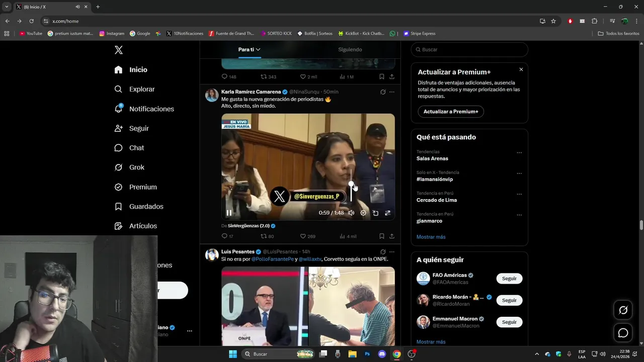Image resolution: width=644 pixels, height=362 pixels.
Task: Click Actualizar a Premium+ button
Action: (451, 112)
